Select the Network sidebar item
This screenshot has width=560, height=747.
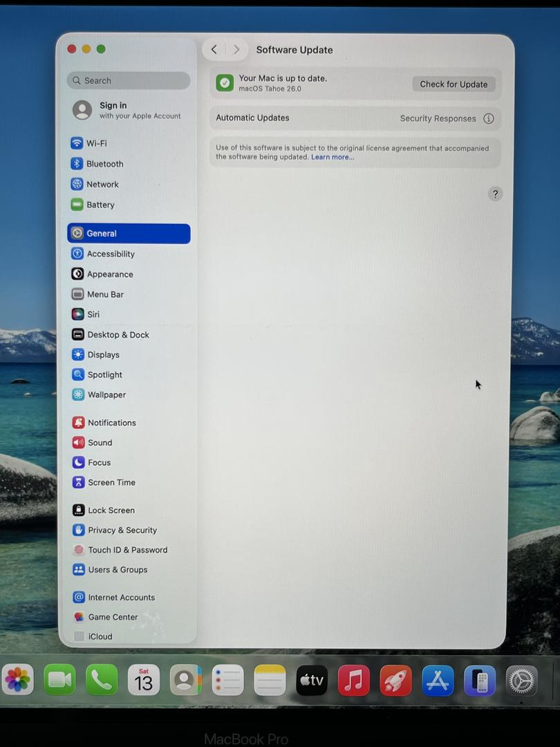pyautogui.click(x=129, y=185)
